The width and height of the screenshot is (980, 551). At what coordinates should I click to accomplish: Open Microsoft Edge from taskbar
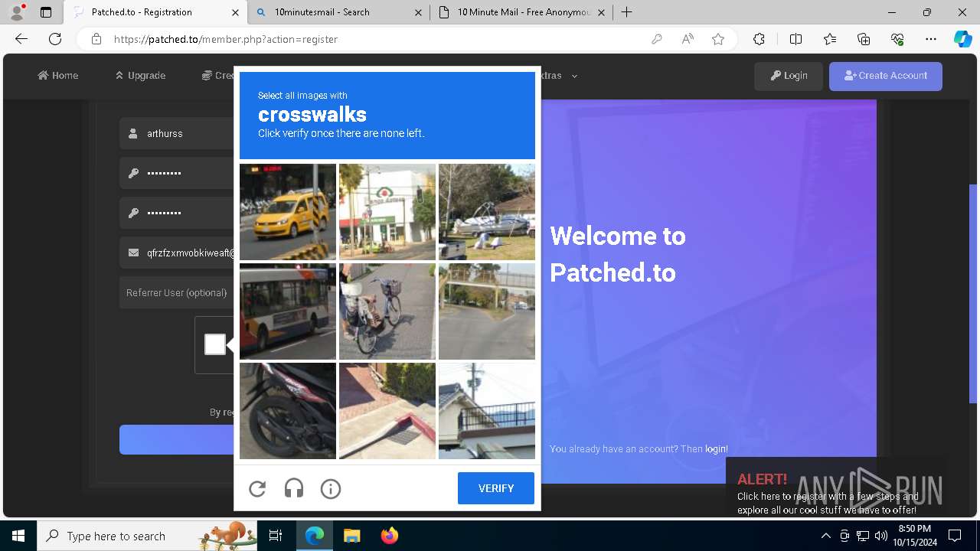click(315, 536)
